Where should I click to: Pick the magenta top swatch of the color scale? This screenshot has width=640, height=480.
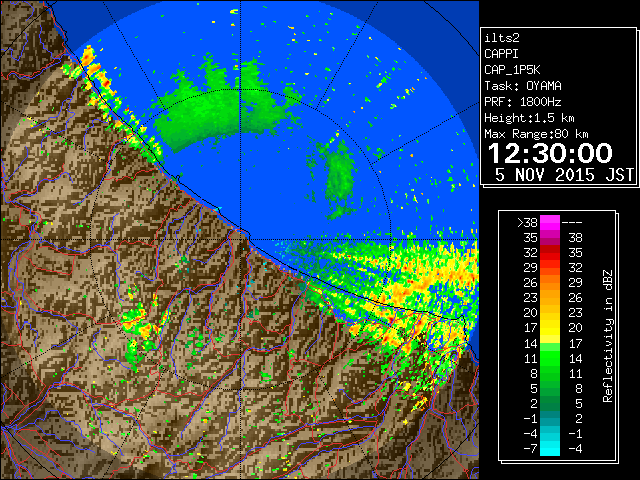click(550, 223)
